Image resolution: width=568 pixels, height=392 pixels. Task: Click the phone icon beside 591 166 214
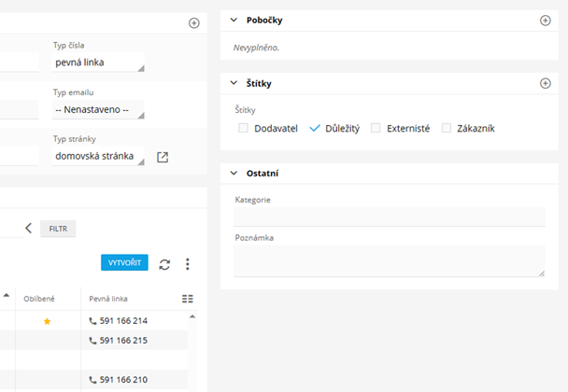(92, 321)
